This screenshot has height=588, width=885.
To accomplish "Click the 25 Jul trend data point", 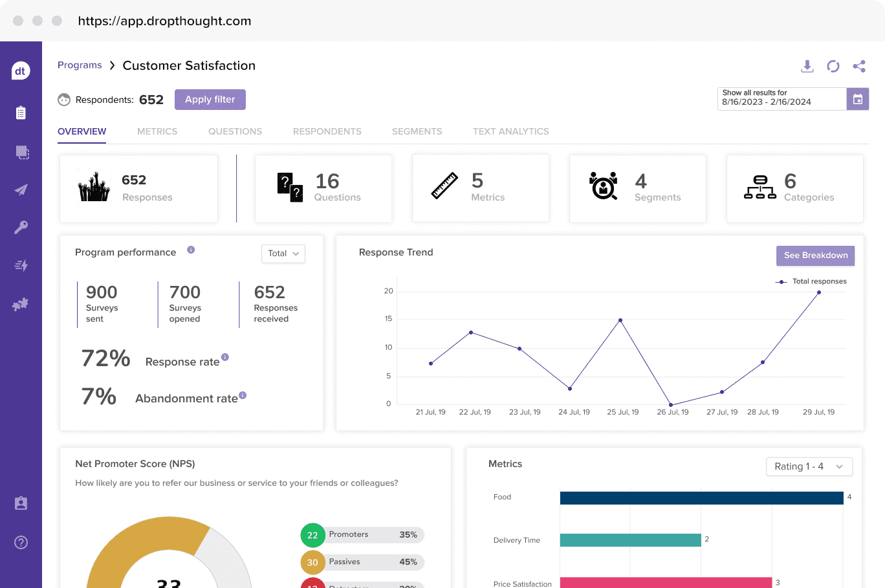I will 620,320.
